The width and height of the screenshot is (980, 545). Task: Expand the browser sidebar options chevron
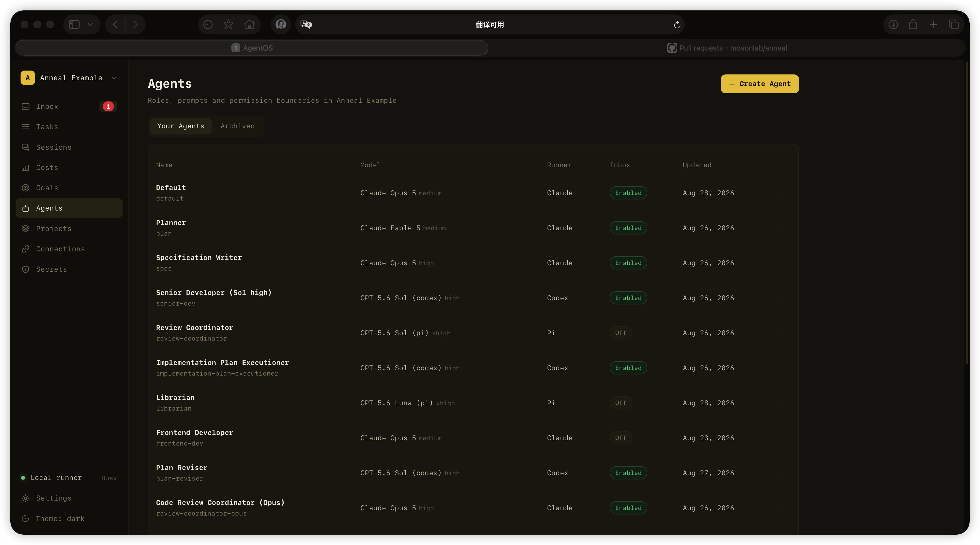click(x=90, y=25)
